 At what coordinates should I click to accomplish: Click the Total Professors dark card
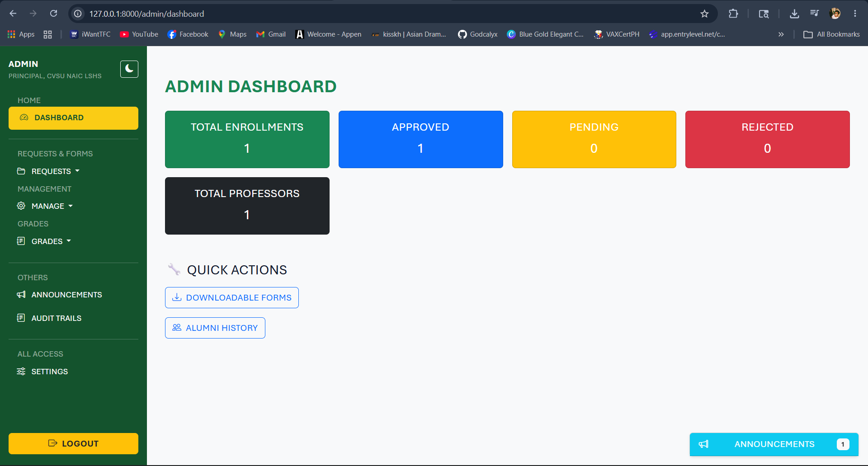[247, 206]
